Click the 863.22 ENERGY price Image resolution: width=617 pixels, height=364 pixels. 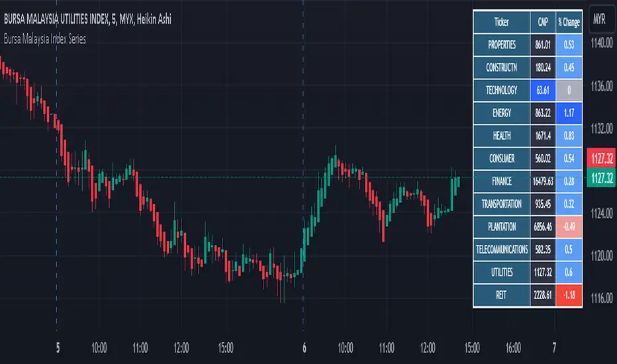[543, 113]
